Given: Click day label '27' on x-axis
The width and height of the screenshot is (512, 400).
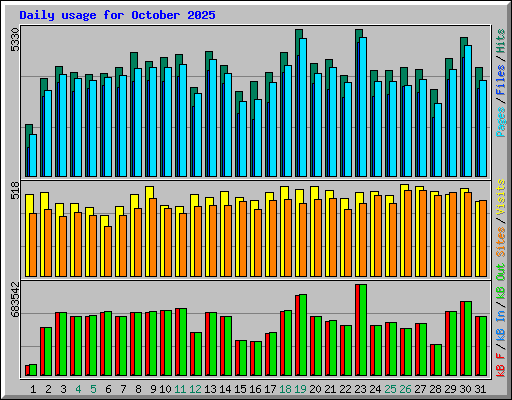Looking at the screenshot, I should [420, 389].
